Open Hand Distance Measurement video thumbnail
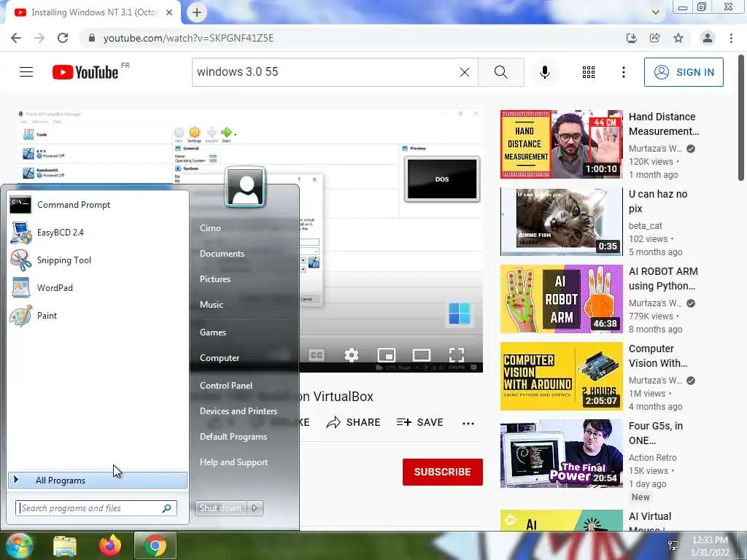Image resolution: width=747 pixels, height=560 pixels. 561,144
